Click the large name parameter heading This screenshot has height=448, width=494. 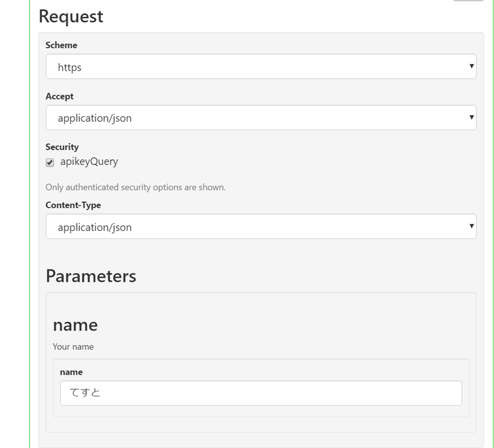[x=75, y=324]
